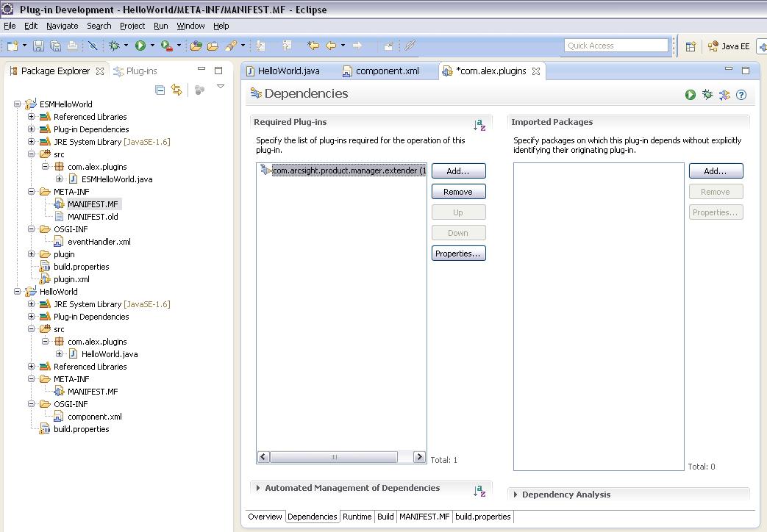The height and width of the screenshot is (532, 767).
Task: Expand ESMHelloWorld.java in the tree
Action: click(59, 179)
